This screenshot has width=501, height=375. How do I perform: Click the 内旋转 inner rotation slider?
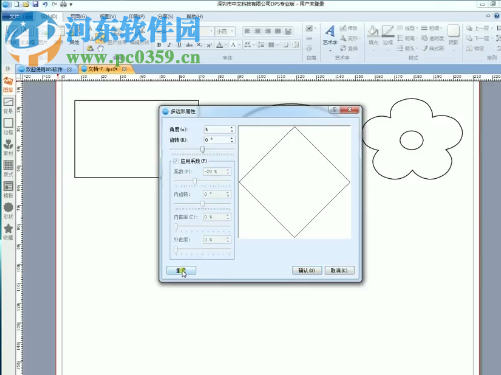click(202, 204)
